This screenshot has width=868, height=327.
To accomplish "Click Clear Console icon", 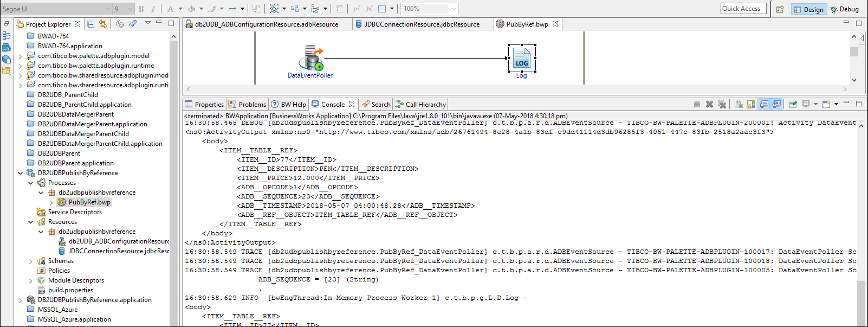I will click(x=739, y=104).
